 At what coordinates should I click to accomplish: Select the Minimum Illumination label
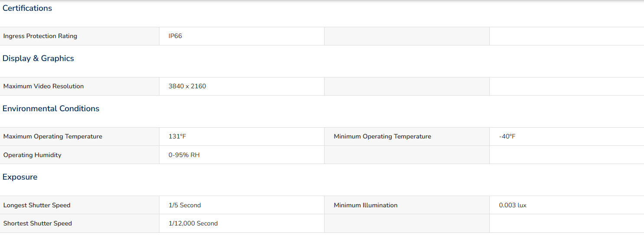365,206
